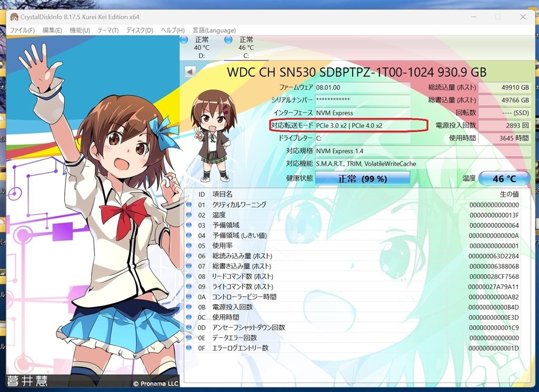Open the 編集(E) menu
Image resolution: width=539 pixels, height=392 pixels.
52,30
